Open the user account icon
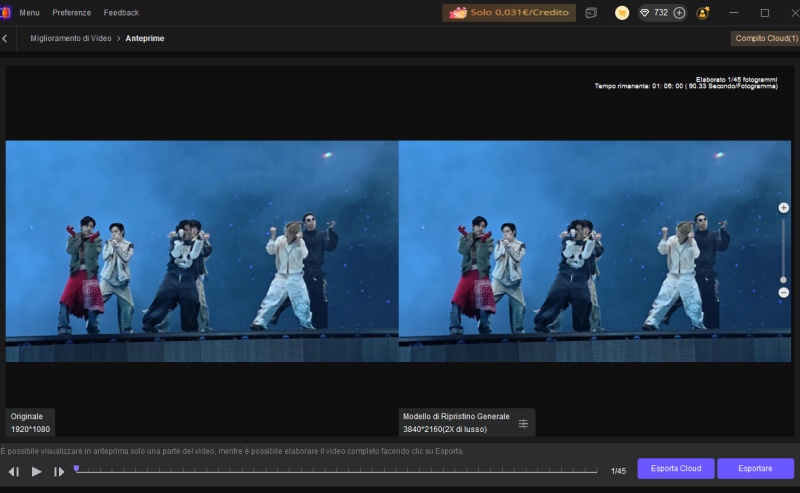800x493 pixels. point(703,13)
